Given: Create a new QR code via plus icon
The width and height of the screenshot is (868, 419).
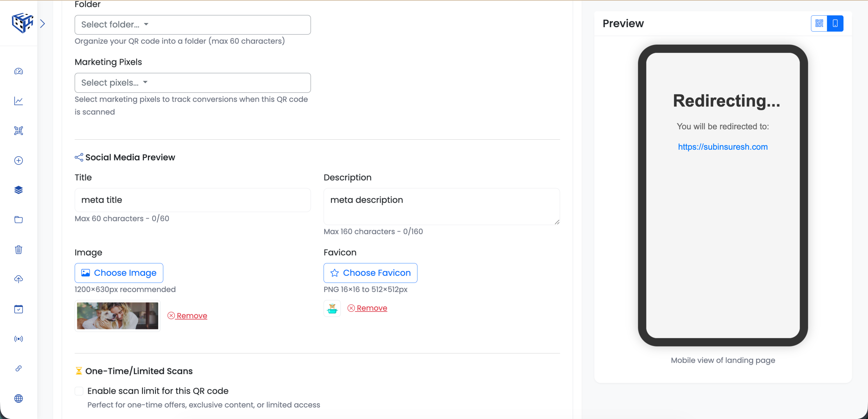Looking at the screenshot, I should click(x=19, y=161).
